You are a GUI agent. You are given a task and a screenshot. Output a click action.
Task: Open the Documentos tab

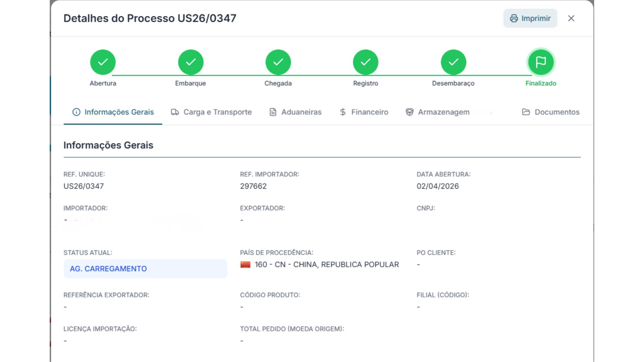[551, 112]
